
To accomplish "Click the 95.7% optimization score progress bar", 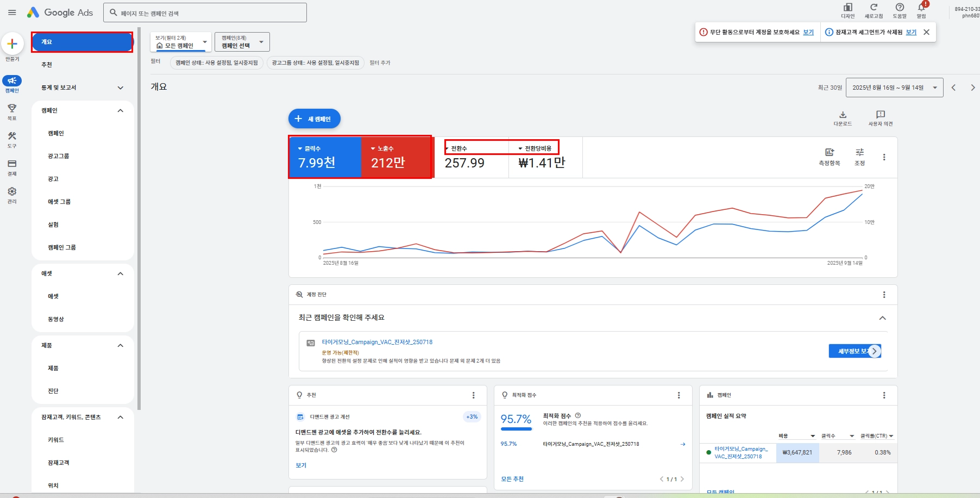I will [516, 429].
